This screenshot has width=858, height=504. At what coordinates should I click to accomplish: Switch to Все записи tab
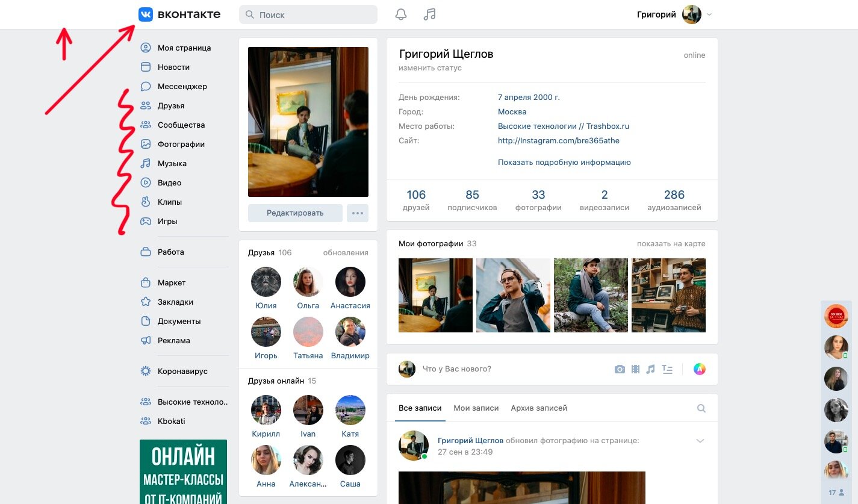(x=420, y=408)
